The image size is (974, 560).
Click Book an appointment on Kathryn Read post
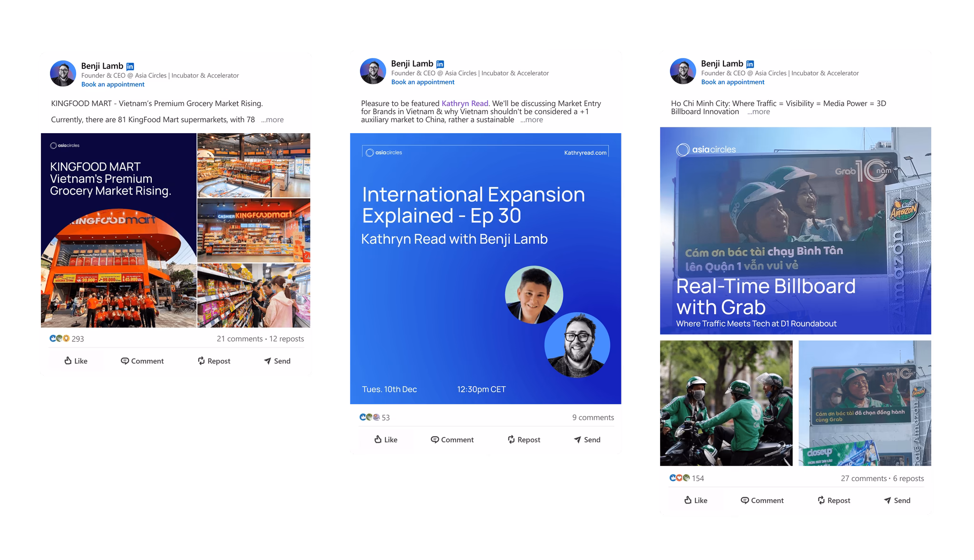tap(423, 82)
